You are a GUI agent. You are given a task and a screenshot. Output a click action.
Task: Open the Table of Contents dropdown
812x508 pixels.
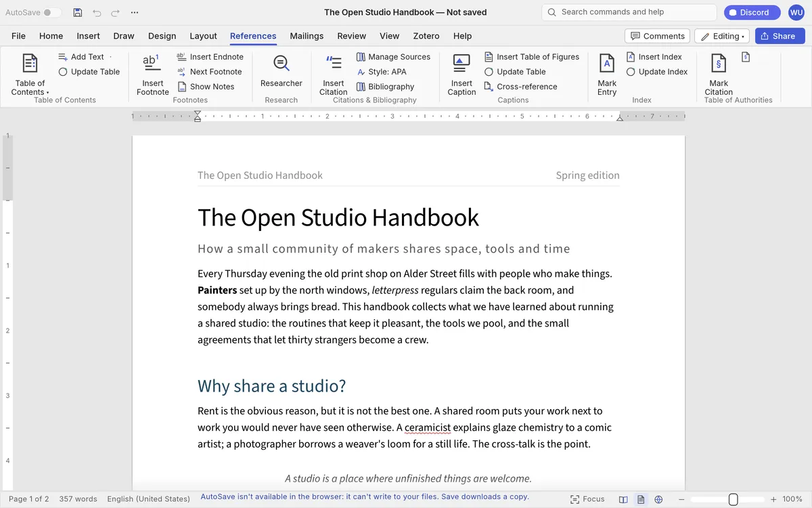(x=30, y=75)
